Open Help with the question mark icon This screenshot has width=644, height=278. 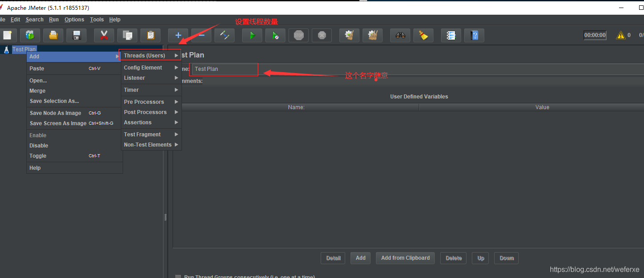tap(475, 35)
